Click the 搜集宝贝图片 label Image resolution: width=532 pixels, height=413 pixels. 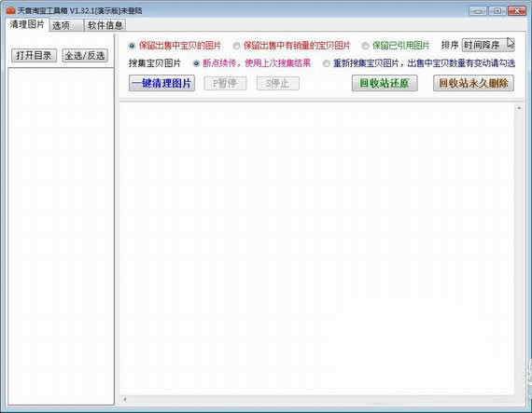[x=155, y=63]
